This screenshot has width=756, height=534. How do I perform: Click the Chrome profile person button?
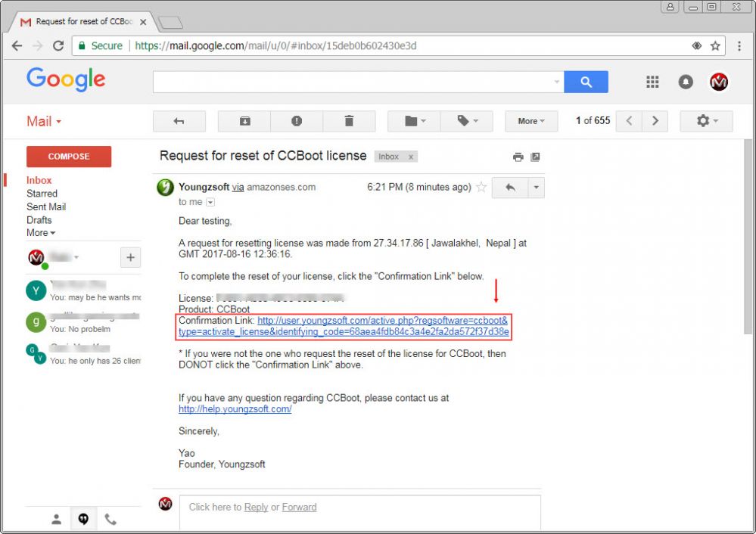(670, 7)
